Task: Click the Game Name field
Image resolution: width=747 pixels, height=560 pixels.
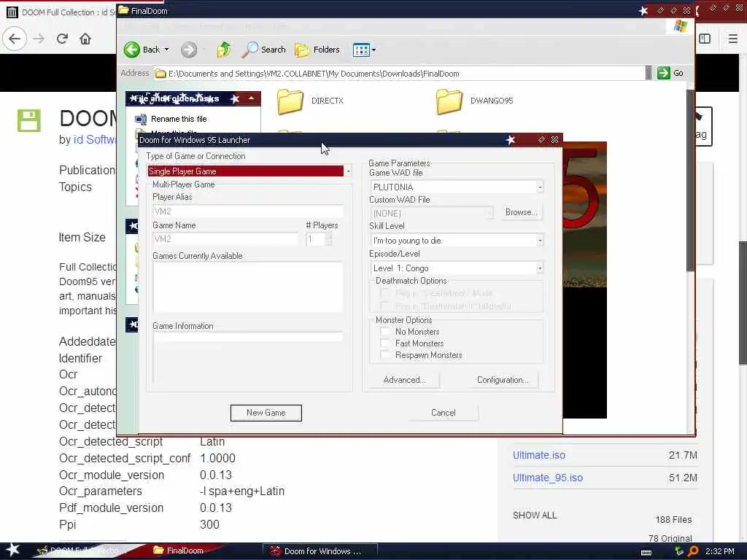Action: pos(225,239)
